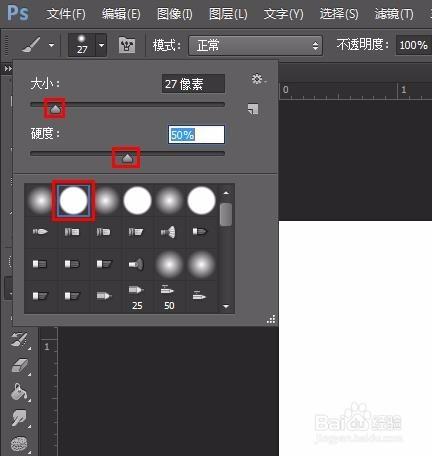432x456 pixels.
Task: Click the size field showing 27 像素
Action: 193,84
